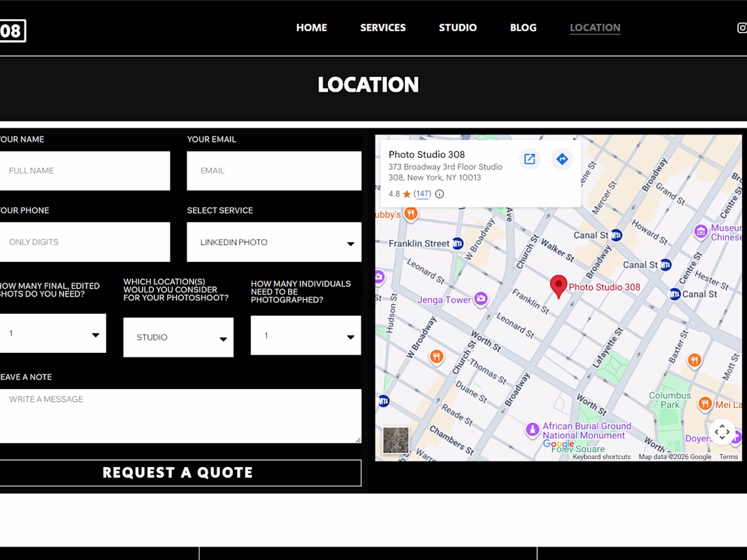Click the Full Name input field
This screenshot has height=560, width=747.
tap(85, 171)
